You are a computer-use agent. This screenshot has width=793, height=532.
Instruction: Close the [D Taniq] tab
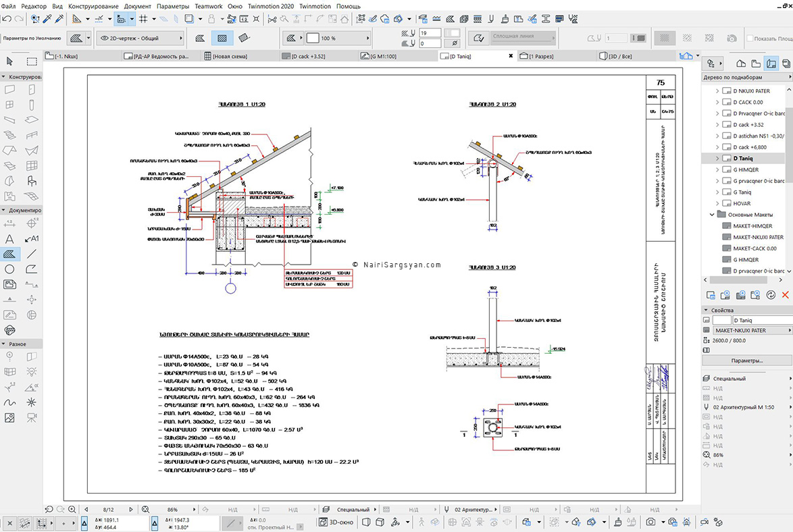(x=511, y=56)
